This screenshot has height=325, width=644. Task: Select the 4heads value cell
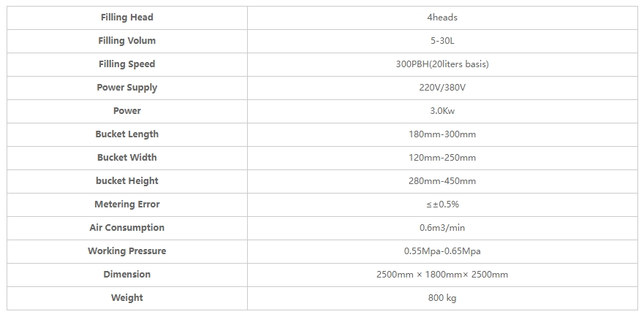(442, 18)
